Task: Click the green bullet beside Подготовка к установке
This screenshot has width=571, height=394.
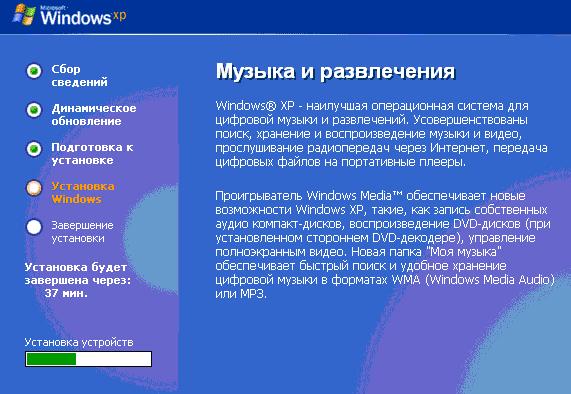Action: [x=34, y=149]
